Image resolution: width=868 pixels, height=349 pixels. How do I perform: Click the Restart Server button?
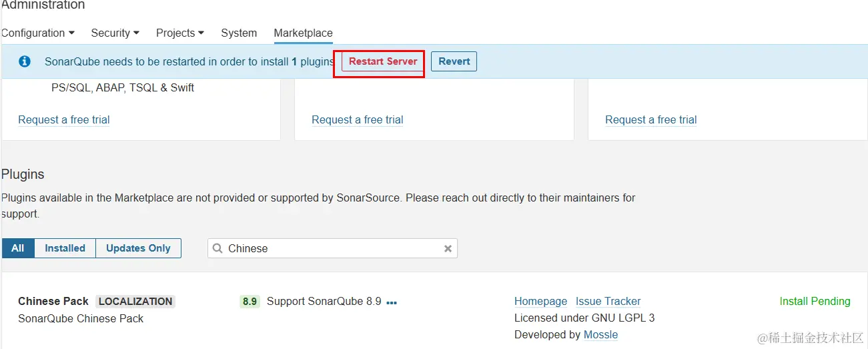coord(383,61)
